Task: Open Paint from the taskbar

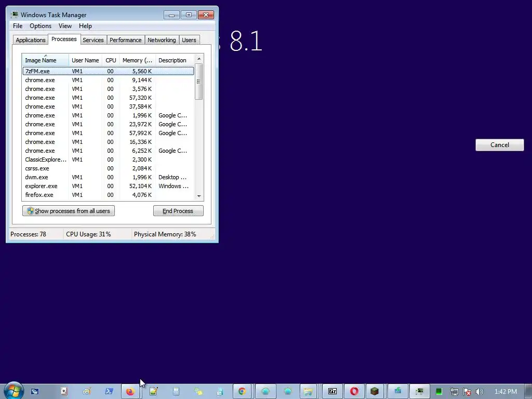Action: tap(87, 392)
